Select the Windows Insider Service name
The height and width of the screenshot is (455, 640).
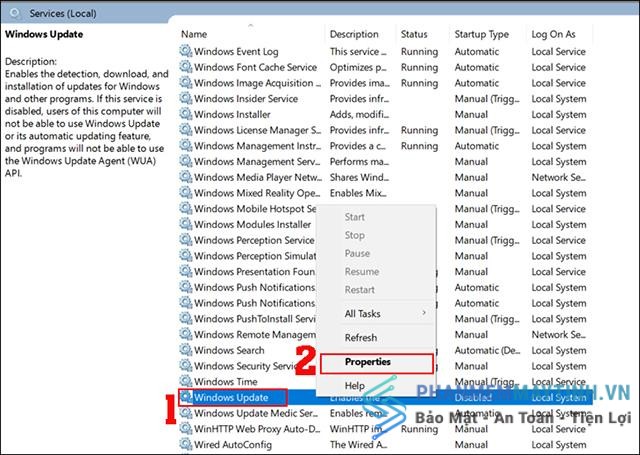point(246,99)
